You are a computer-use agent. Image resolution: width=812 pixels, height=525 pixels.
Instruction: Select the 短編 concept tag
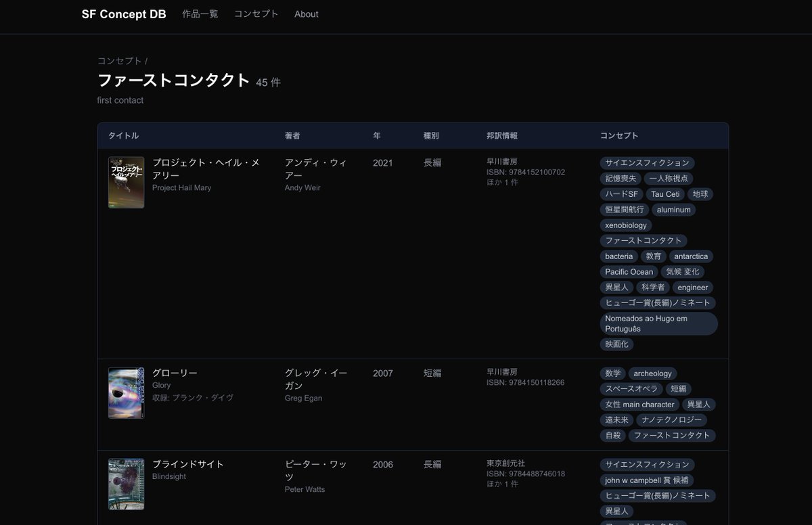coord(679,389)
